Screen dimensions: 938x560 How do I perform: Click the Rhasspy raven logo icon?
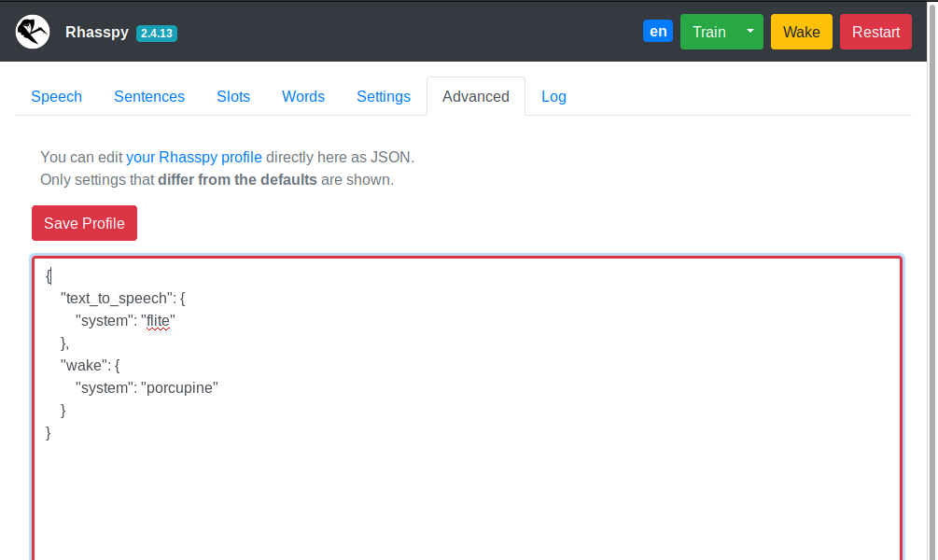point(33,32)
